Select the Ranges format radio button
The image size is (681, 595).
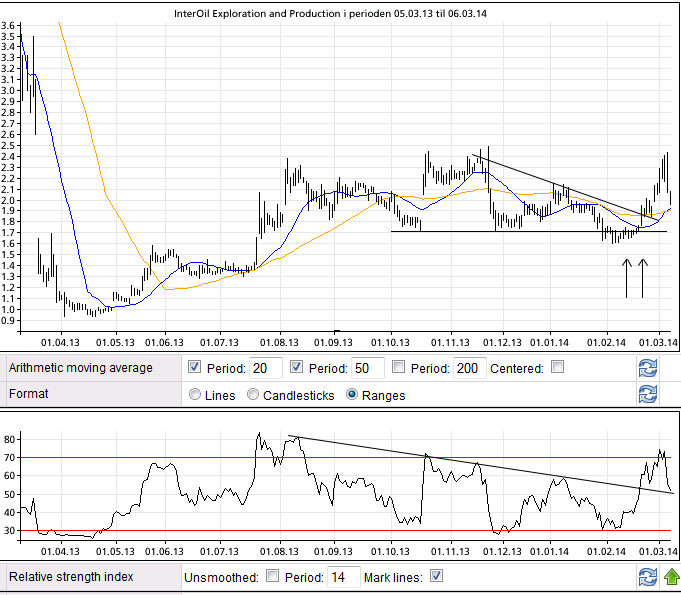[353, 395]
